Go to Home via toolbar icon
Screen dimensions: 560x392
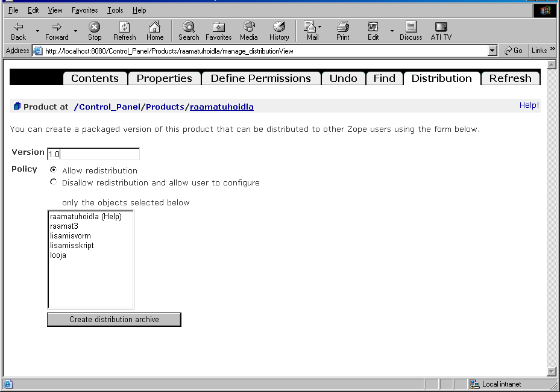[x=155, y=31]
